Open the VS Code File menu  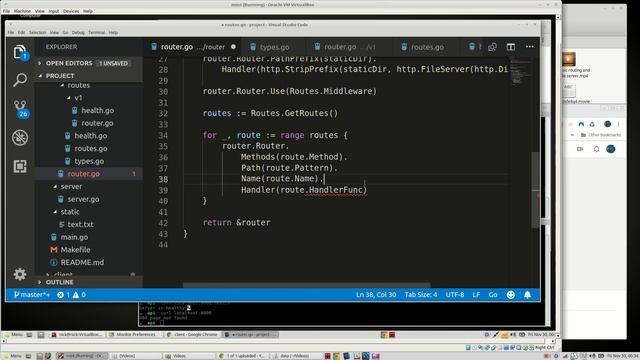pos(11,32)
